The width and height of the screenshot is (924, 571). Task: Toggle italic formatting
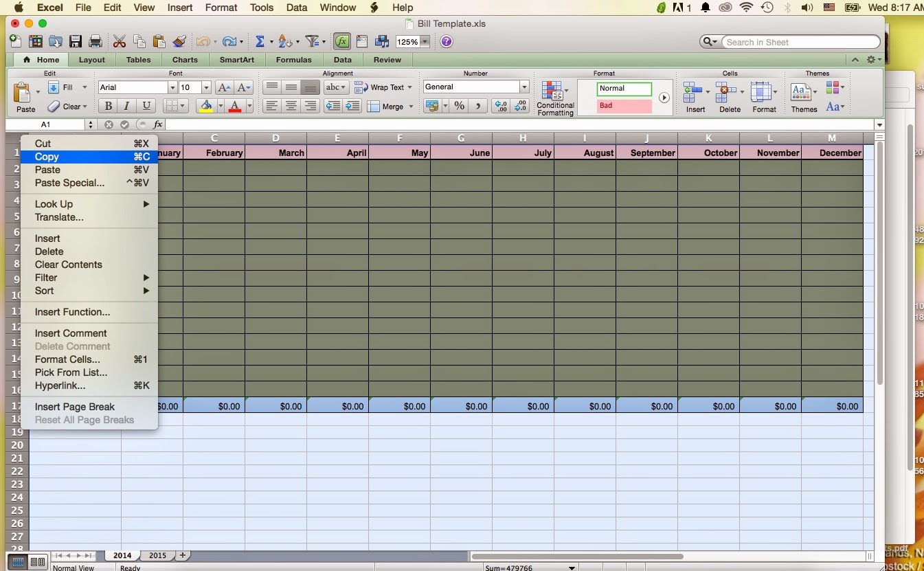pyautogui.click(x=127, y=106)
